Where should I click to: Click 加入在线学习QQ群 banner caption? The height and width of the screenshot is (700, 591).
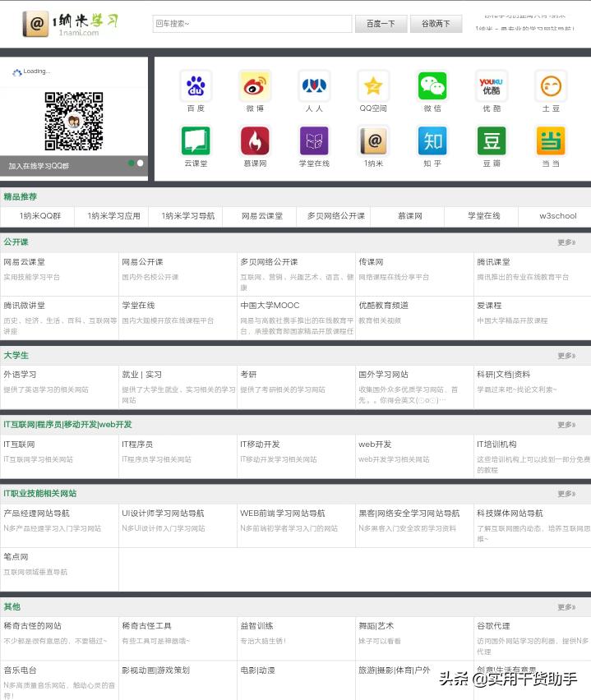(39, 166)
